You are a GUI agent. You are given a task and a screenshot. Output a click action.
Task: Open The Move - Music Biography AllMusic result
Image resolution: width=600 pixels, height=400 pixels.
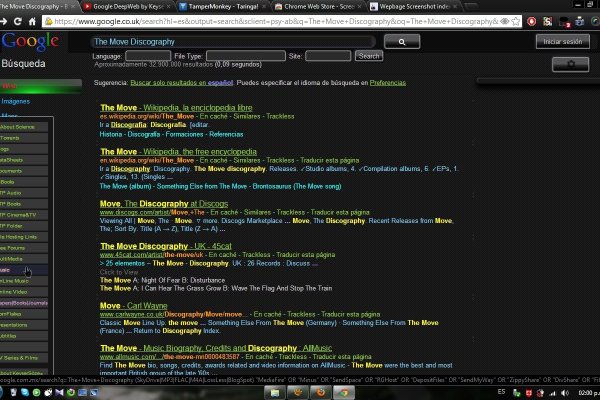coord(216,348)
